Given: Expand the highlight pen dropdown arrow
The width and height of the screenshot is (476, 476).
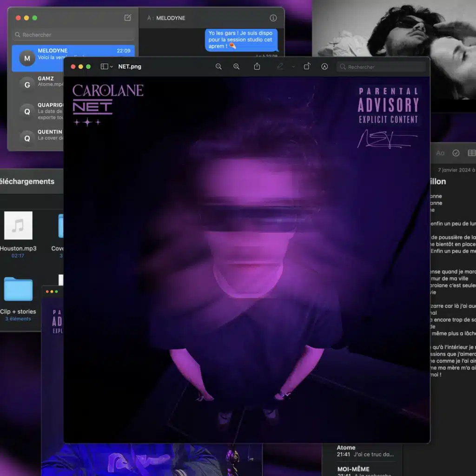Looking at the screenshot, I should 293,67.
